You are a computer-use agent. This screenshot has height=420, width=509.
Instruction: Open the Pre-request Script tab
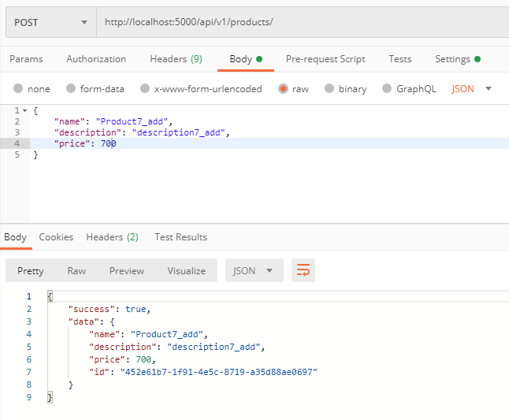325,59
